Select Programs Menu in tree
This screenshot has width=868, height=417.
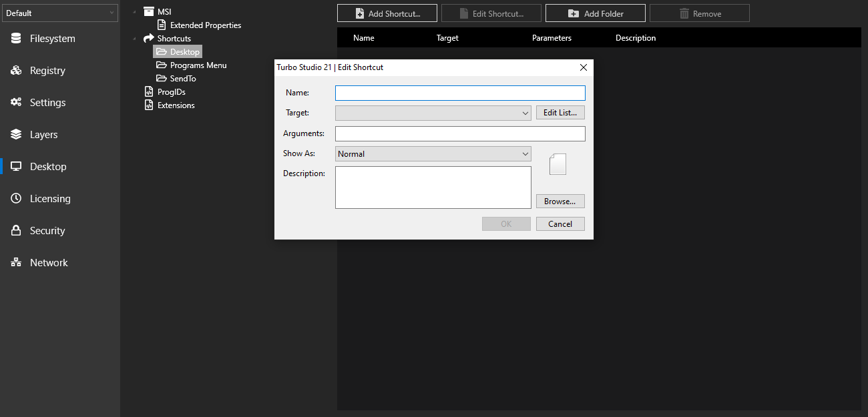tap(198, 65)
